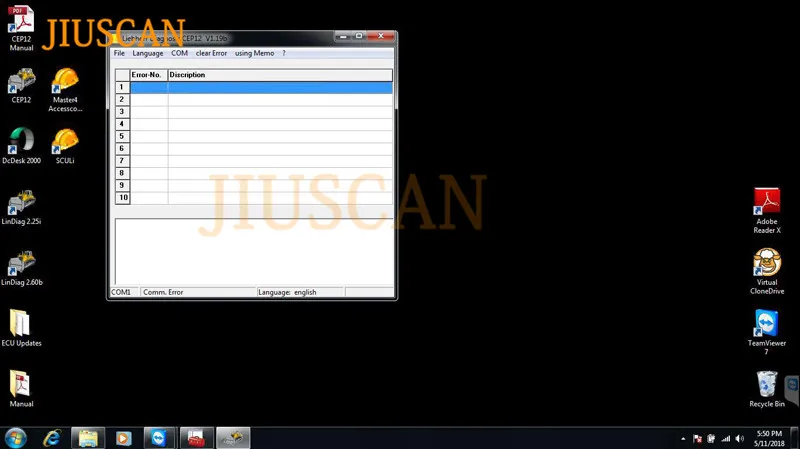Launch TeamViewer 7 desktop shortcut
Image resolution: width=800 pixels, height=449 pixels.
click(x=767, y=332)
